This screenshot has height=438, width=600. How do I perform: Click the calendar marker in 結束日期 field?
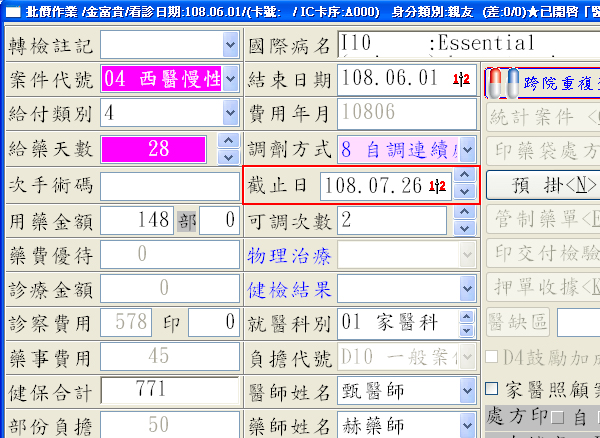(x=461, y=79)
